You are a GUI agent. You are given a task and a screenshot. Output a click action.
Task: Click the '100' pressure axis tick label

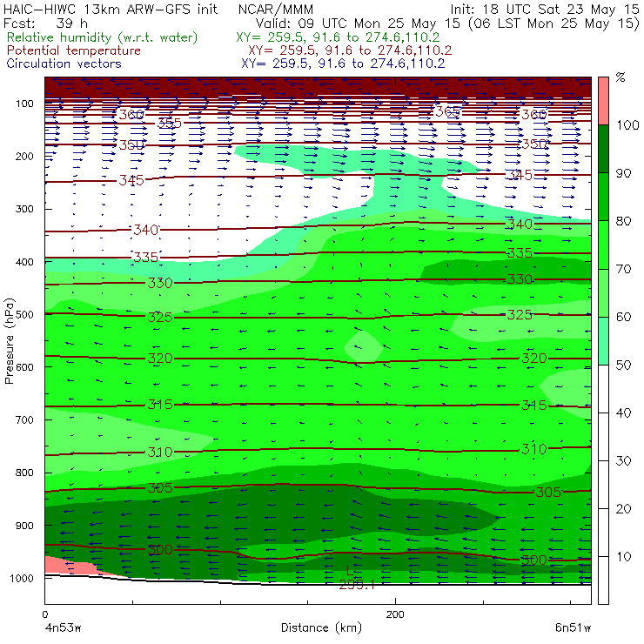pyautogui.click(x=24, y=104)
